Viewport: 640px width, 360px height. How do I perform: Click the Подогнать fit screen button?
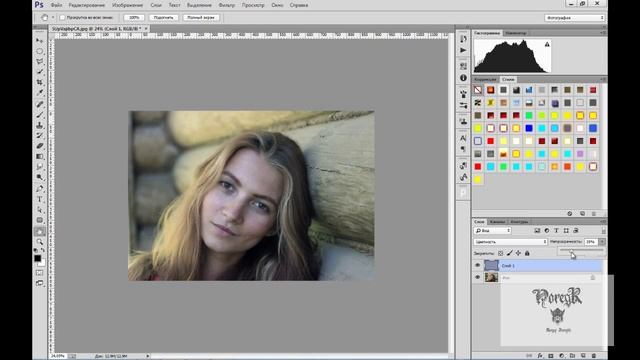point(163,18)
